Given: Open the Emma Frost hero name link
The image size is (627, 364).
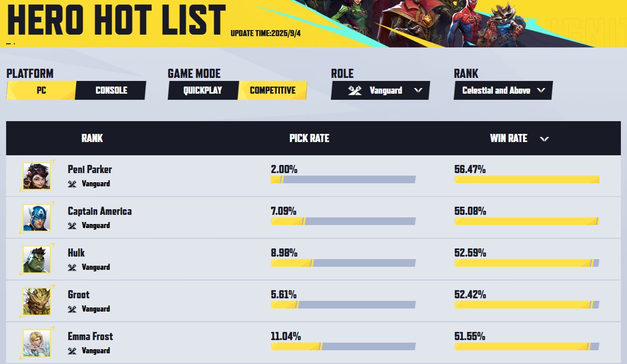Looking at the screenshot, I should pyautogui.click(x=90, y=337).
